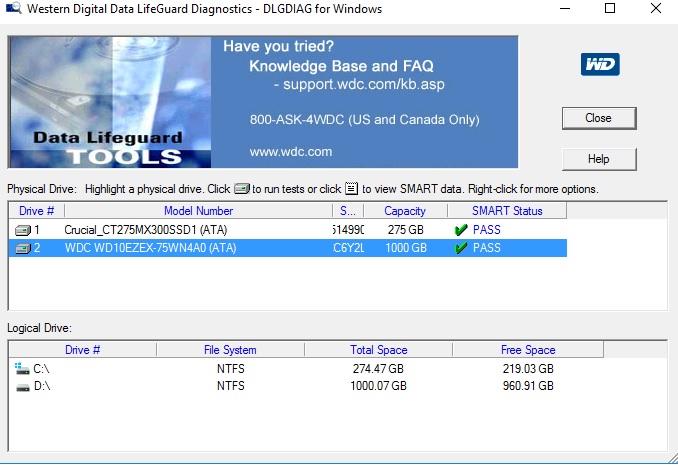Click the C:\ logical drive icon
This screenshot has height=465, width=678.
coord(22,369)
